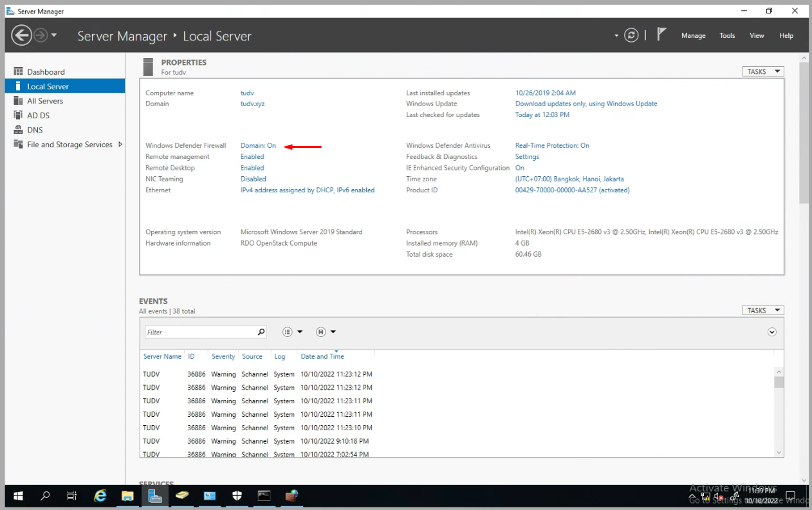Open the command prompt from the taskbar

click(264, 495)
